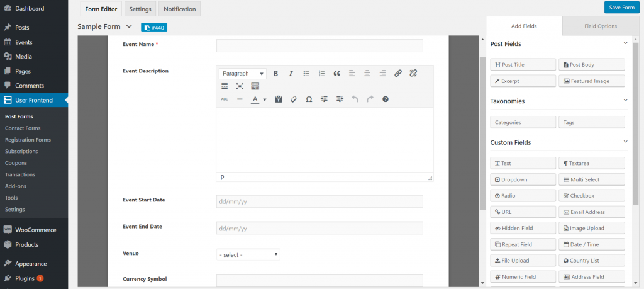
Task: Click the bulleted list icon
Action: coord(306,74)
